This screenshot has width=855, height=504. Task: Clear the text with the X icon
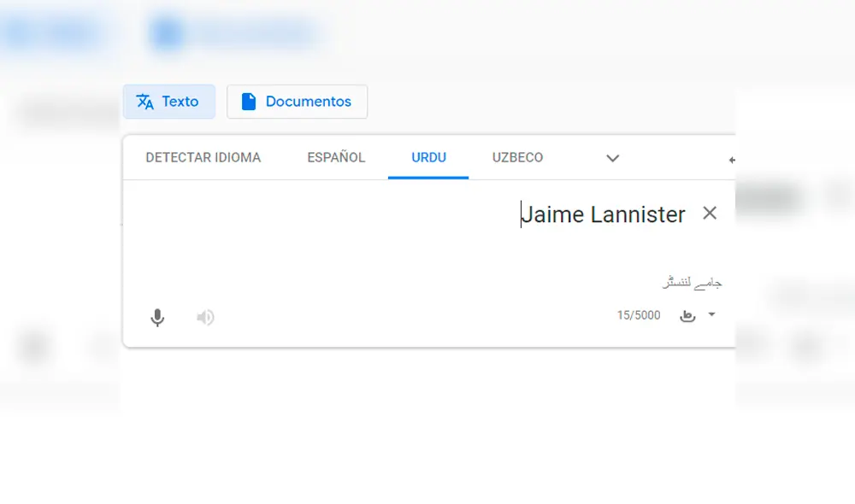pos(710,214)
